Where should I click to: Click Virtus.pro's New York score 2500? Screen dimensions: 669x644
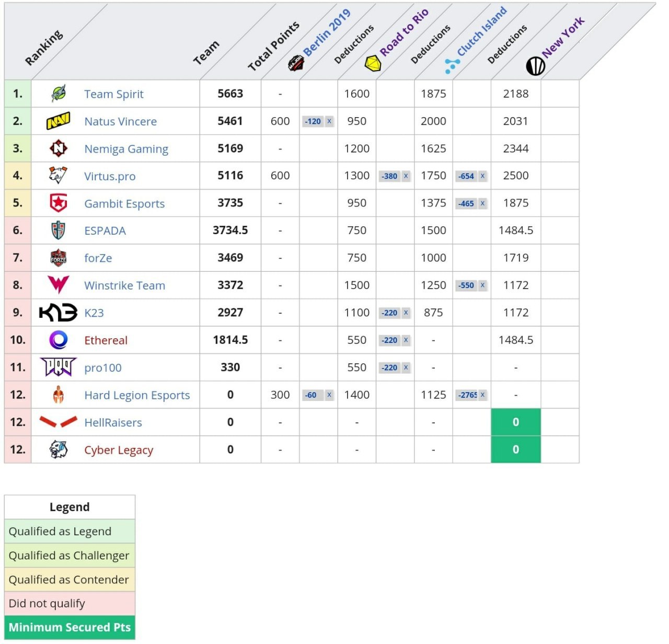click(516, 176)
